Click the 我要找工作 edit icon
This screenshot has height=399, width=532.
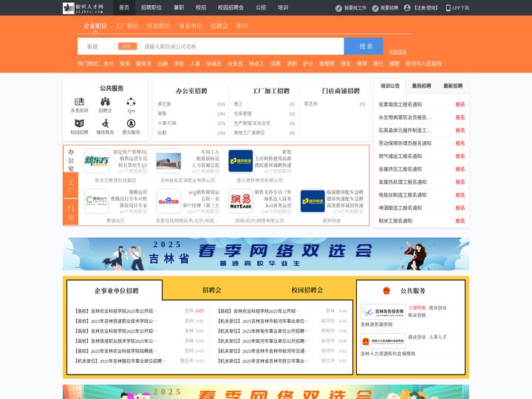pyautogui.click(x=338, y=8)
